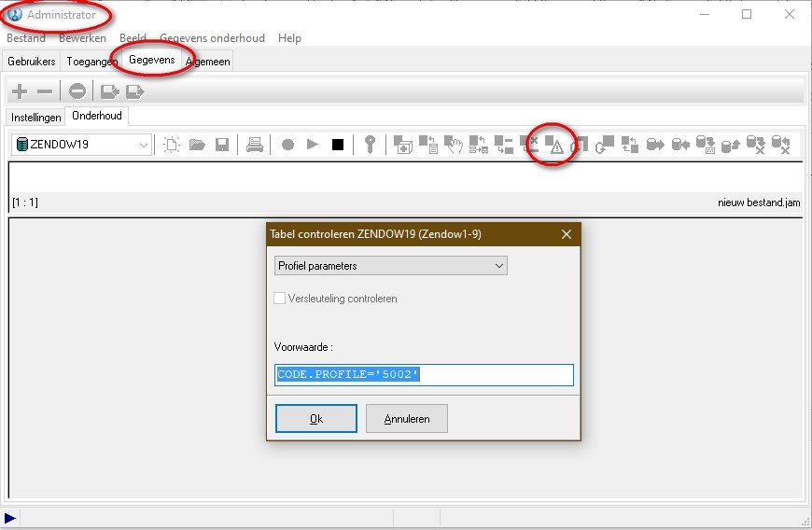Click the minus remove icon
Screen dimensions: 812x530
45,91
